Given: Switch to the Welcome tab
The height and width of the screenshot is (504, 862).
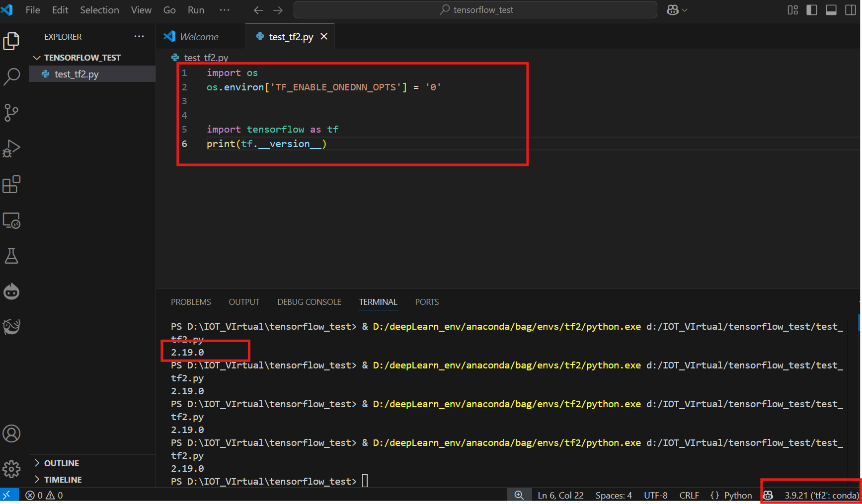Looking at the screenshot, I should pyautogui.click(x=201, y=36).
